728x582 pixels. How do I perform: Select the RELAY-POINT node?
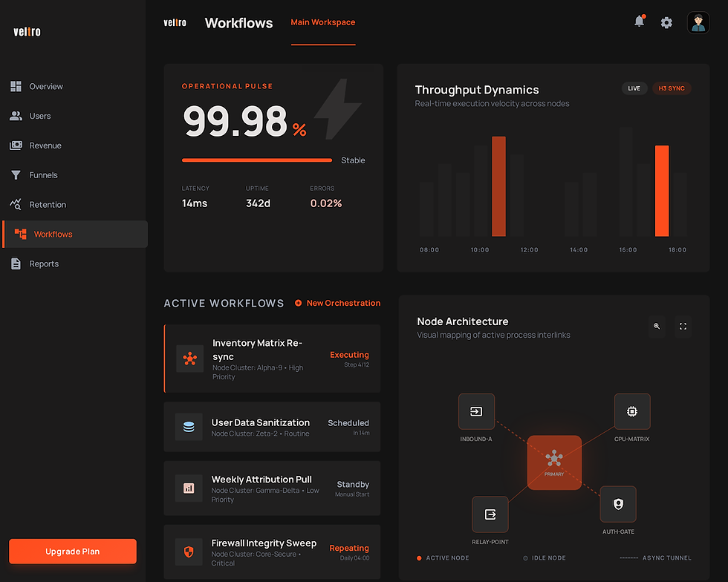(x=490, y=514)
